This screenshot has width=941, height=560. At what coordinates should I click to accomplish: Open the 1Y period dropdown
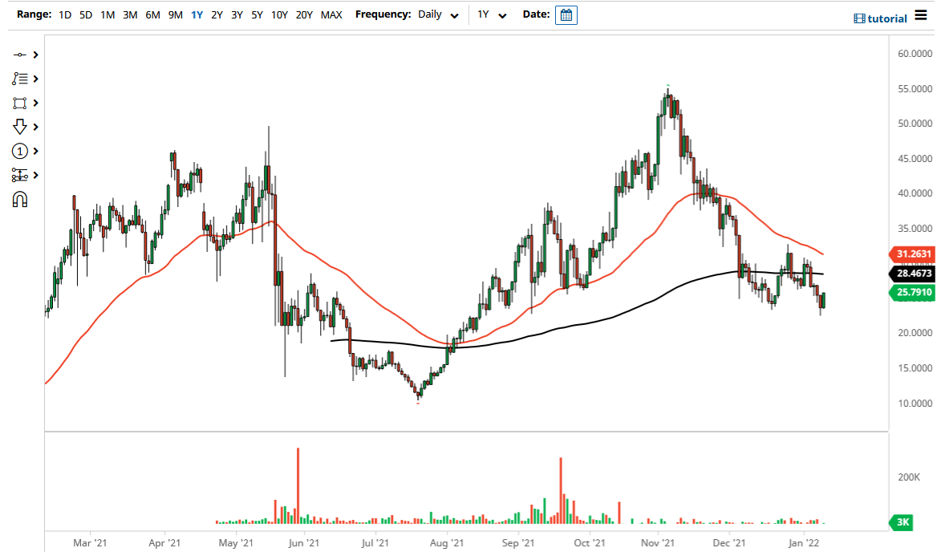click(491, 14)
